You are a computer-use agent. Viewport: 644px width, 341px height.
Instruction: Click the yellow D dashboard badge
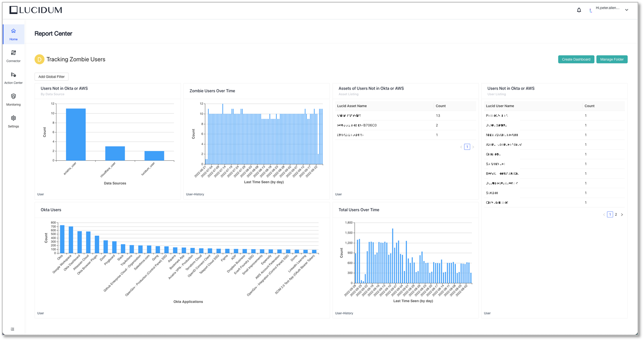[39, 59]
